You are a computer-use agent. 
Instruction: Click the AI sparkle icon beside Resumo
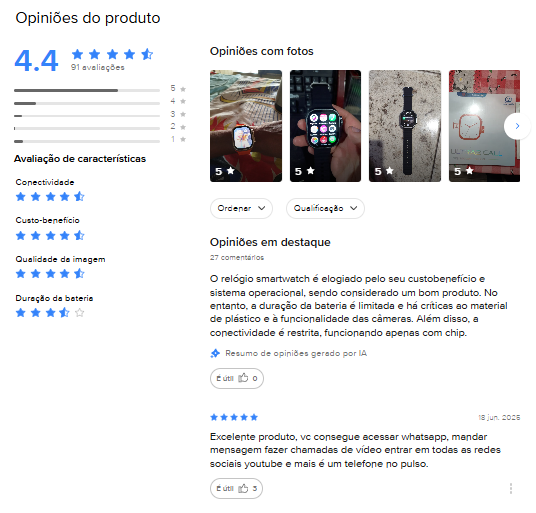215,353
